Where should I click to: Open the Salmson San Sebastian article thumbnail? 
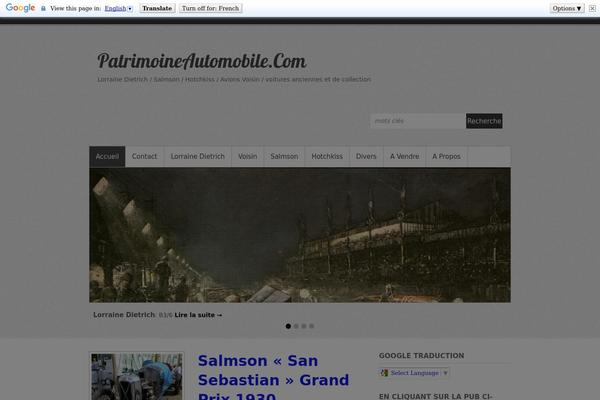tap(137, 376)
